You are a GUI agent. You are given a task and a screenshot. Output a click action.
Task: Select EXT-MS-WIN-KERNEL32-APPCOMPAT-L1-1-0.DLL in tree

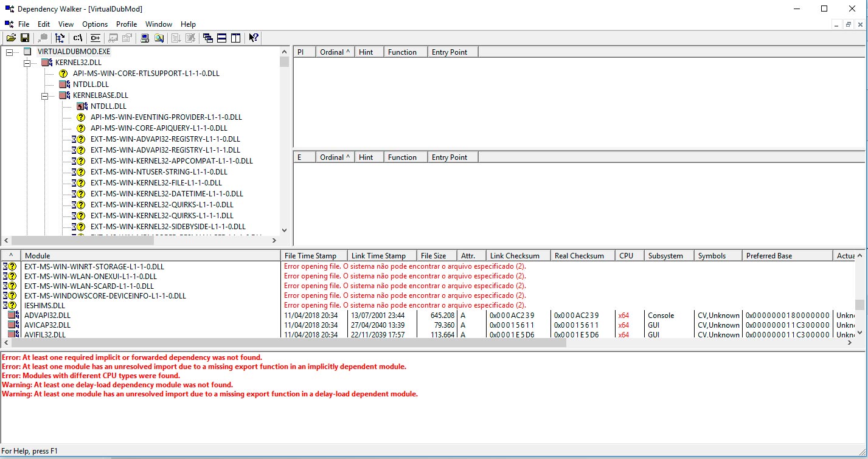coord(172,161)
